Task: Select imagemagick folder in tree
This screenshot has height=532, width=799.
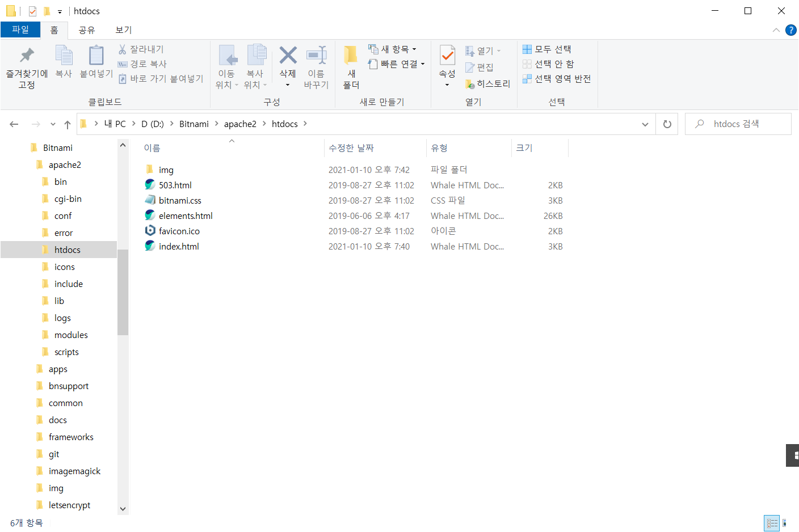Action: [74, 471]
